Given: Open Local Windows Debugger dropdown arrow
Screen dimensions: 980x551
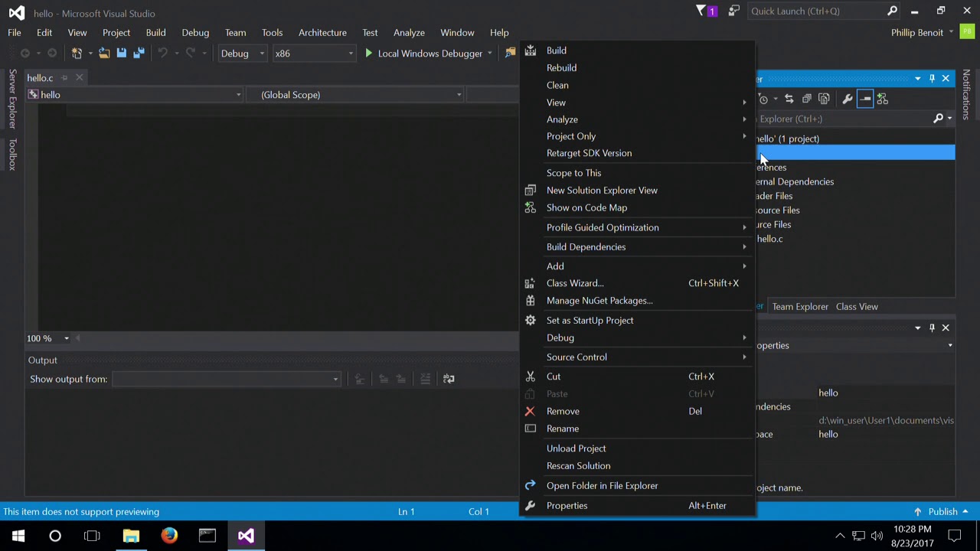Looking at the screenshot, I should point(489,54).
